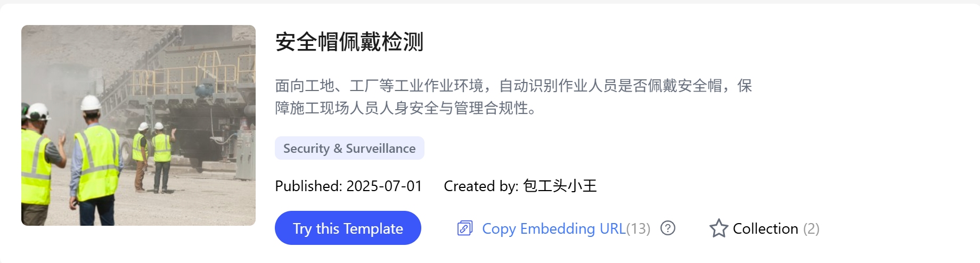Click the collection count (2)
980x263 pixels.
811,228
